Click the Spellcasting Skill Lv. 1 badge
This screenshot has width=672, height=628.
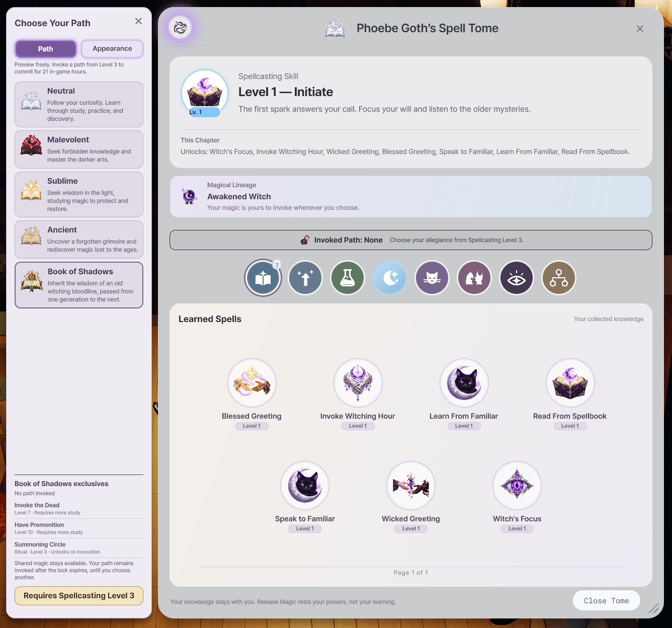click(x=204, y=112)
